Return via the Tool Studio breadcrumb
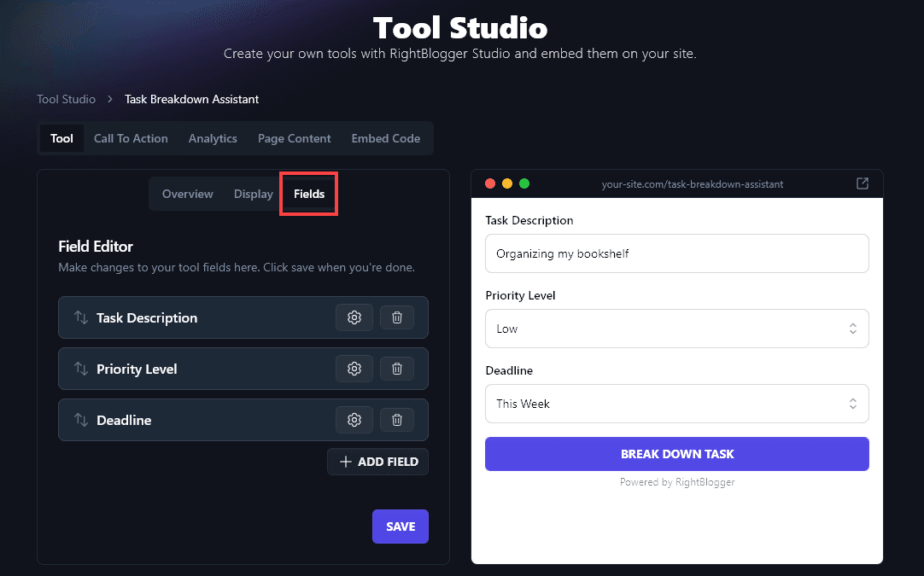924x576 pixels. coord(66,99)
